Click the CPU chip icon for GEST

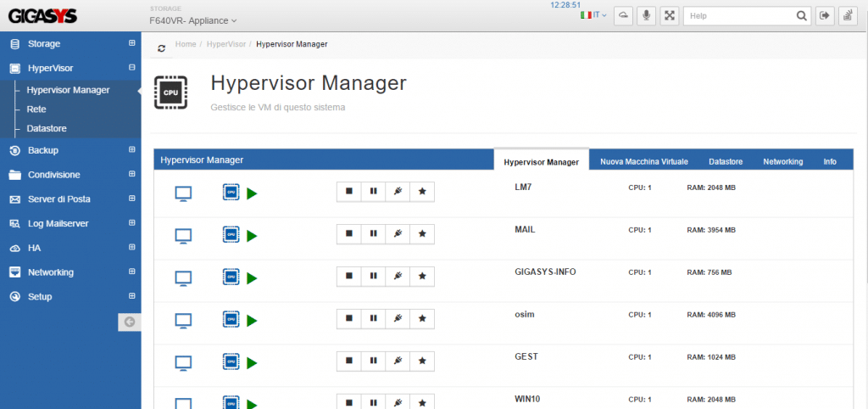(x=231, y=361)
